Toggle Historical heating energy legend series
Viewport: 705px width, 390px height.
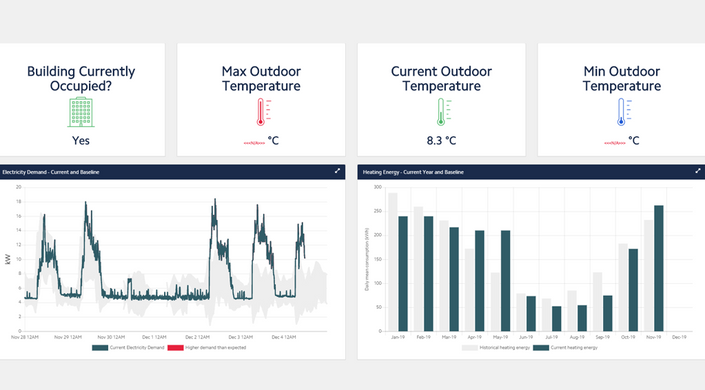496,348
